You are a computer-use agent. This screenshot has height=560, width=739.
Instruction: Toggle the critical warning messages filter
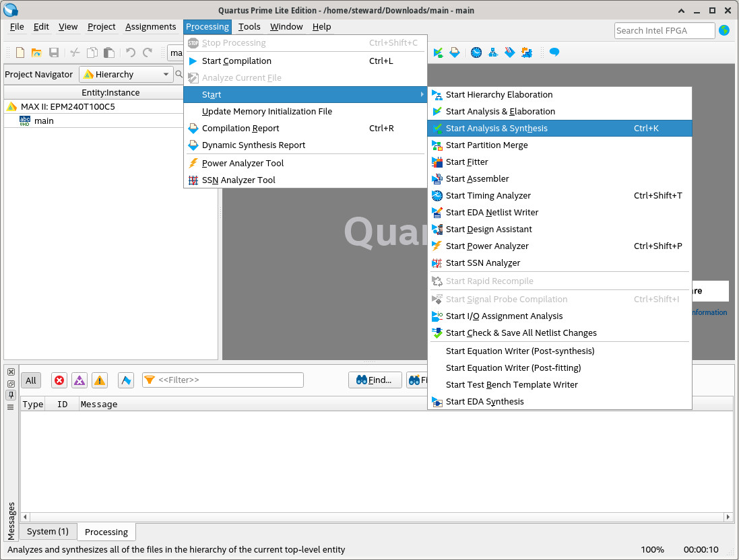(x=79, y=380)
